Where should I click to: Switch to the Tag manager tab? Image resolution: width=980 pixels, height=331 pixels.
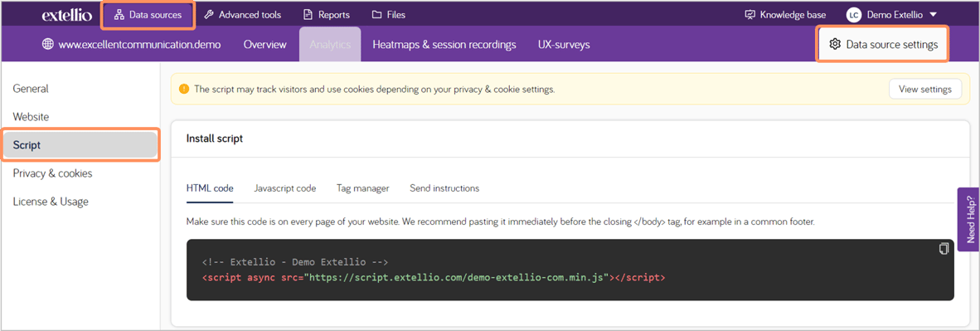363,188
